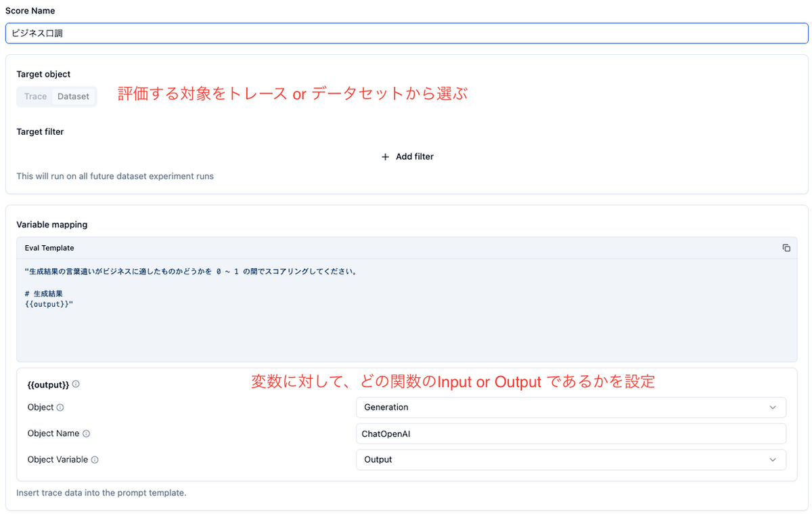
Task: Select Dataset as the target object
Action: 73,96
